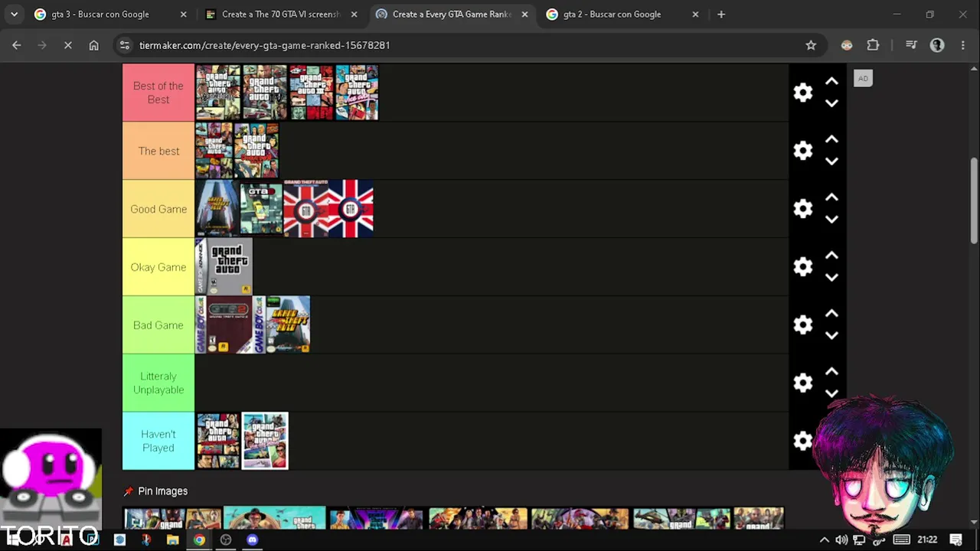Viewport: 980px width, 551px height.
Task: Select the Every GTA Game Ranked tab
Action: coord(452,15)
